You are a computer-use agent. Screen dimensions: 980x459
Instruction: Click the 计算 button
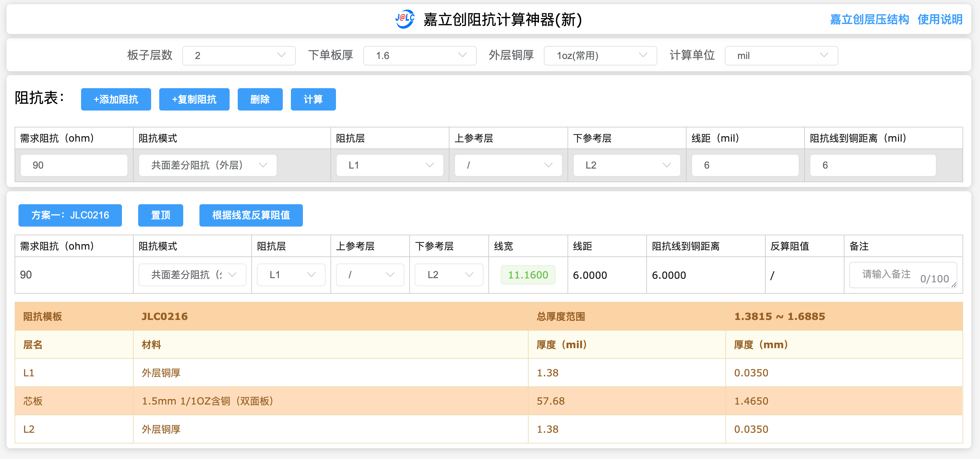(x=313, y=99)
